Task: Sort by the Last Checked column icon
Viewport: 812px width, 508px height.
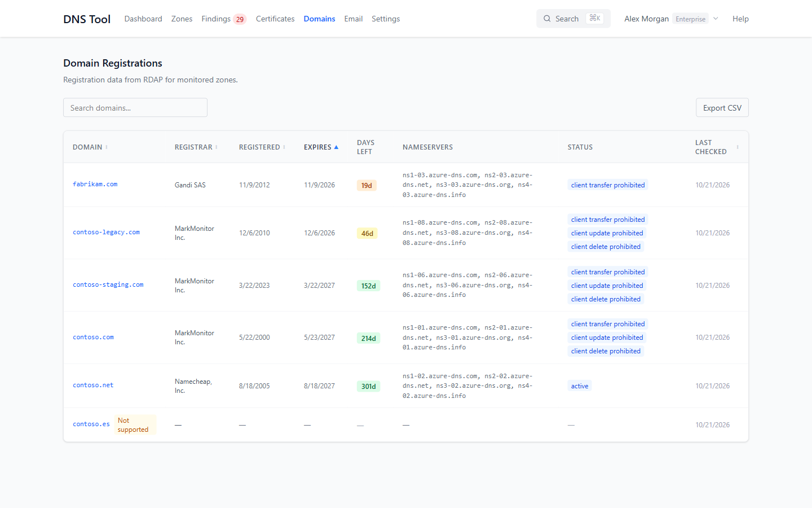Action: (738, 147)
